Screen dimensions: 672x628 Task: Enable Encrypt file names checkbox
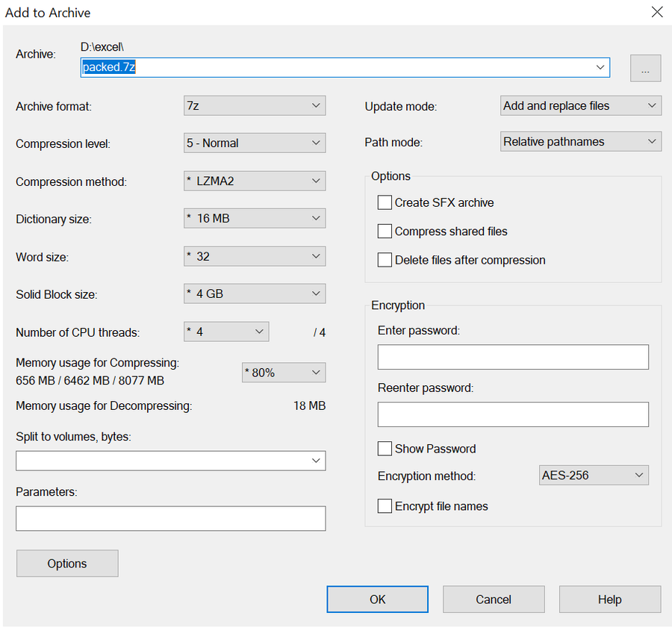point(385,506)
